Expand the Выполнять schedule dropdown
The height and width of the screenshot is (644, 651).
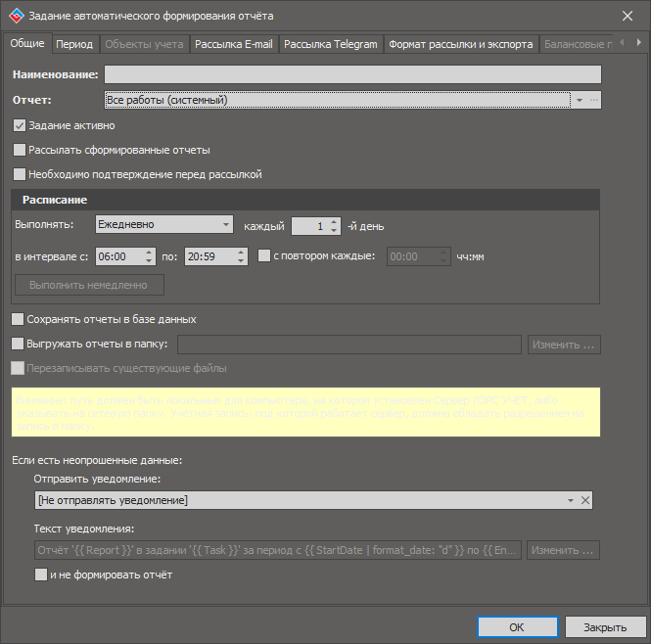click(x=227, y=224)
